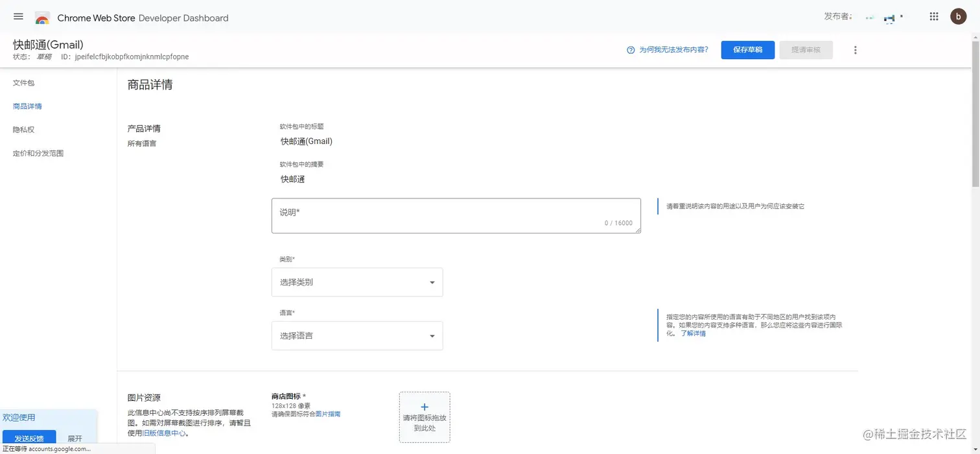Image resolution: width=980 pixels, height=454 pixels.
Task: Open 定价和分发范围 in the sidebar
Action: [38, 154]
